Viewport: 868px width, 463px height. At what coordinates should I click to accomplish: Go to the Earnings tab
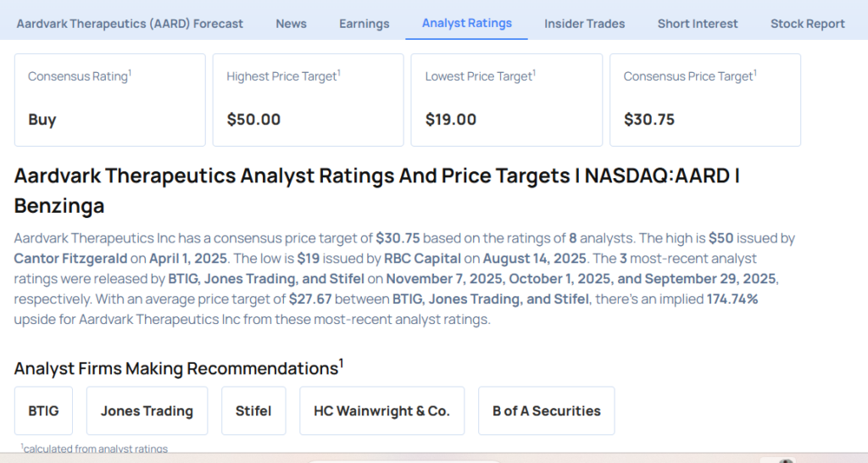(364, 24)
